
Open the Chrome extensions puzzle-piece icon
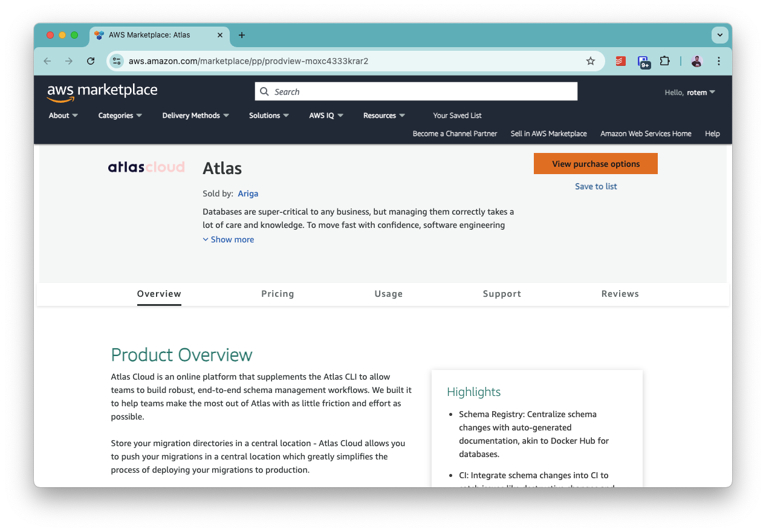(665, 61)
